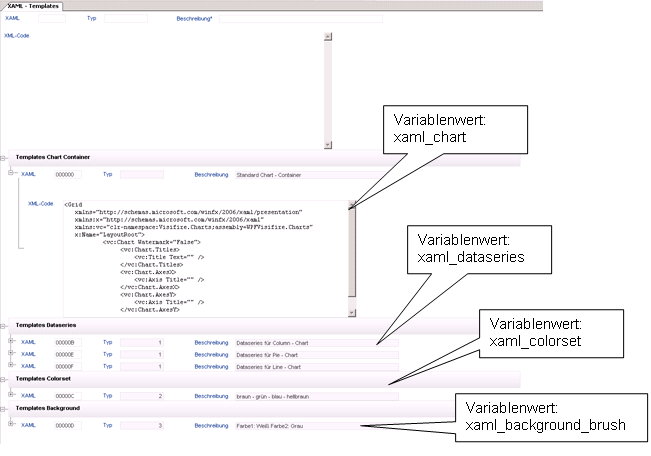The height and width of the screenshot is (456, 651).
Task: Expand the XAML 00000D row
Action: (x=11, y=424)
